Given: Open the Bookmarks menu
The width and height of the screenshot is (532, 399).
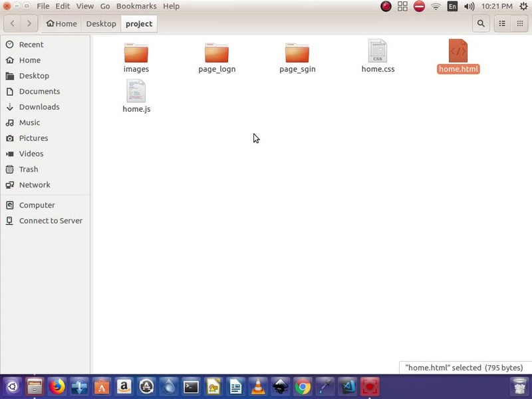Looking at the screenshot, I should click(x=136, y=6).
